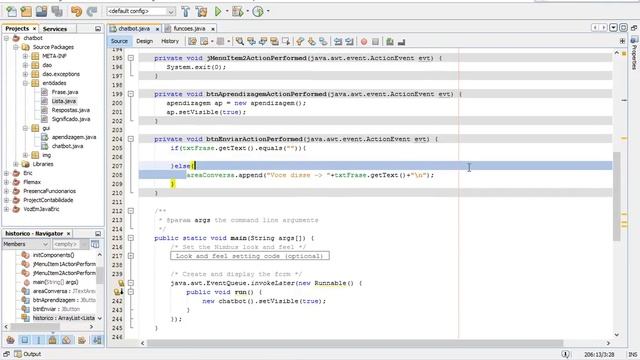This screenshot has height=360, width=640.
Task: Toggle the Navigator sort order button
Action: point(97,340)
